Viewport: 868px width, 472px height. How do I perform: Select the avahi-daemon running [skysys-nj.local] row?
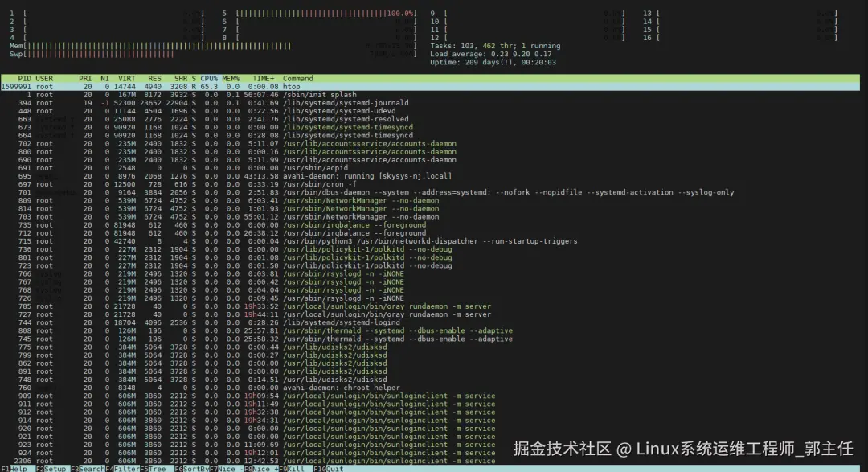click(x=430, y=176)
